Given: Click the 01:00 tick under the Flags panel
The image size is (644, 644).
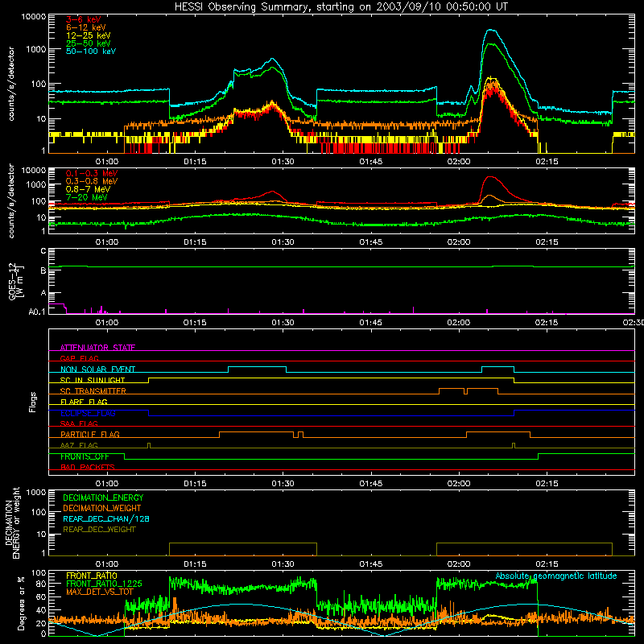Looking at the screenshot, I should point(107,484).
